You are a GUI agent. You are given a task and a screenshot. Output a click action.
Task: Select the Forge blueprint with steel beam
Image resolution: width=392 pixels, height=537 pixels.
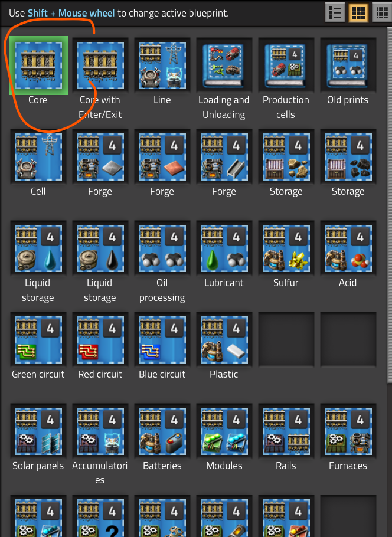pyautogui.click(x=224, y=157)
